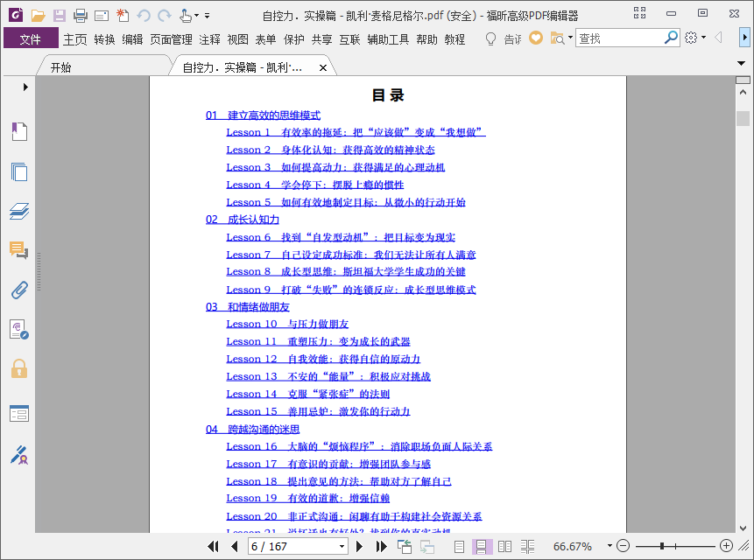754x560 pixels.
Task: Toggle the ribbon fullscreen mode icon
Action: [x=639, y=13]
